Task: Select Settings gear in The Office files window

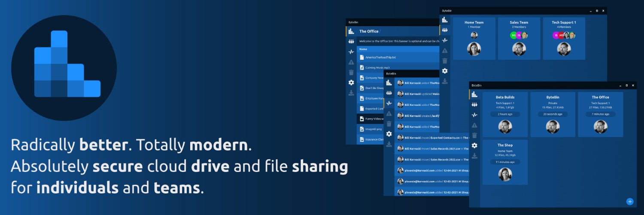Action: (x=351, y=83)
